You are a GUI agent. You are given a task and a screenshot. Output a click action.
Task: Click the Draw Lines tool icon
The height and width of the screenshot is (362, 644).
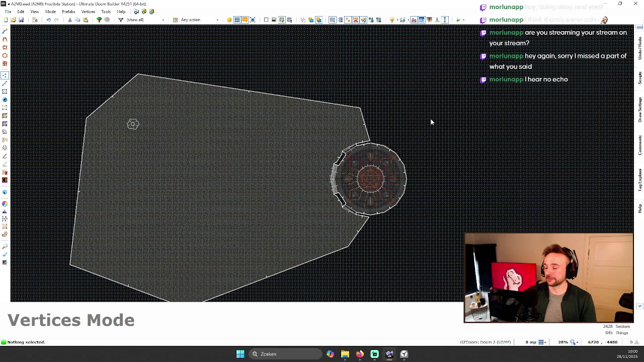[x=5, y=31]
